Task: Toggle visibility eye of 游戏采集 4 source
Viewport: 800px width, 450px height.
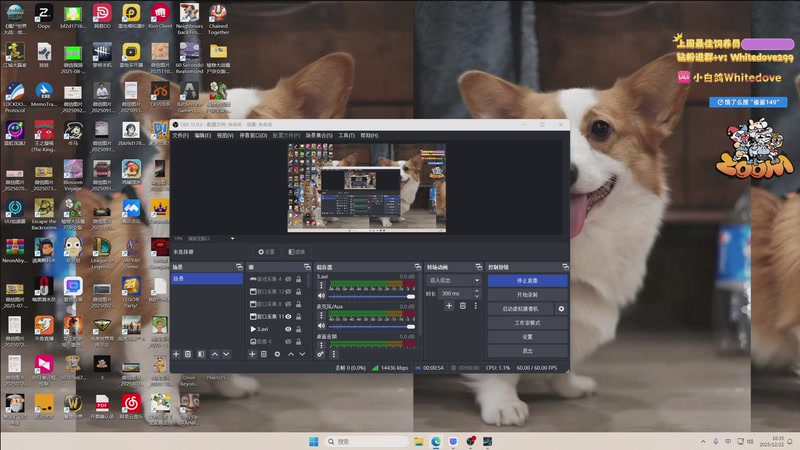Action: click(288, 279)
